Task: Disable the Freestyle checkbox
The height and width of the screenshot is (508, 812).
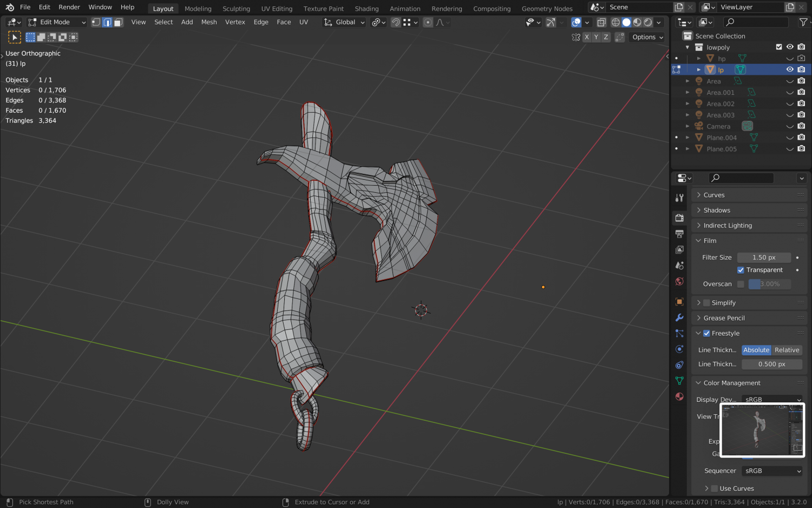Action: coord(706,334)
